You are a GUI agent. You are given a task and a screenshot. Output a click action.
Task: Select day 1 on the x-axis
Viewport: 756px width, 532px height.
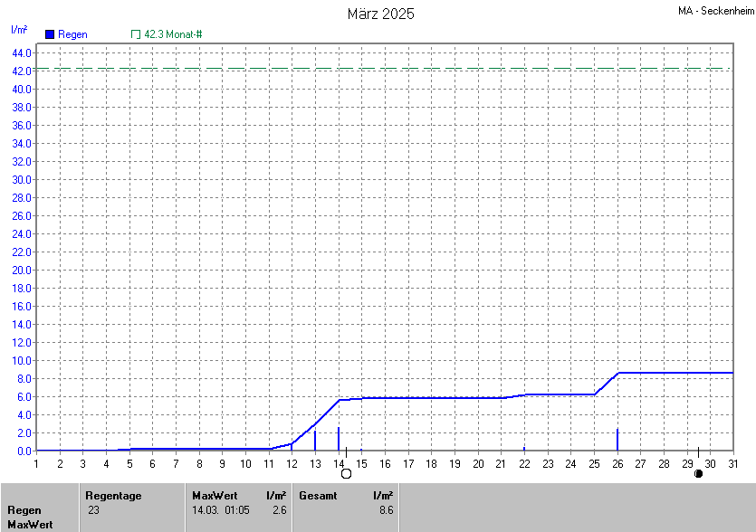[x=36, y=463]
